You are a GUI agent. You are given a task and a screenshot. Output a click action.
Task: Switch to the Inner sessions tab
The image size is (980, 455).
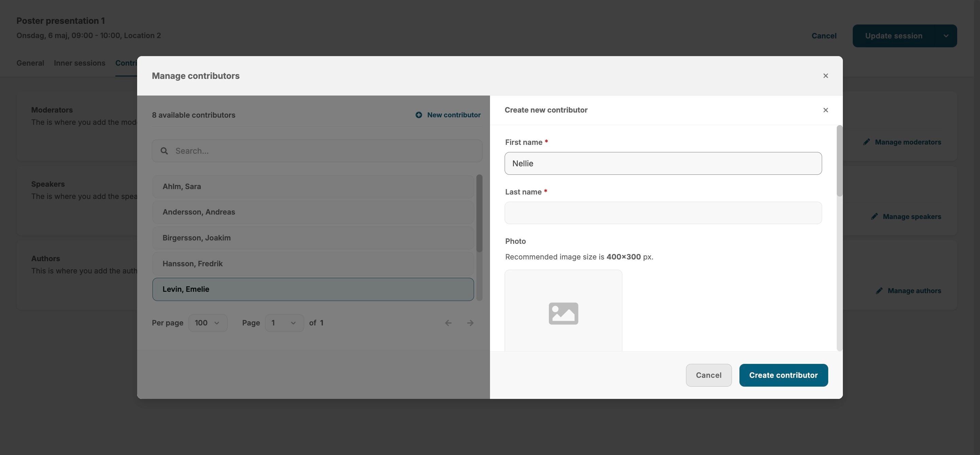(x=80, y=63)
